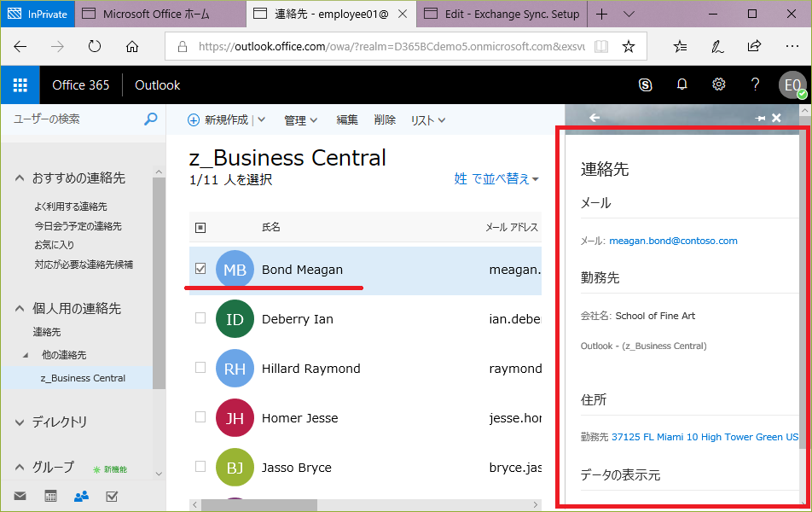
Task: Select よく利用する連絡先 in sidebar
Action: [71, 207]
